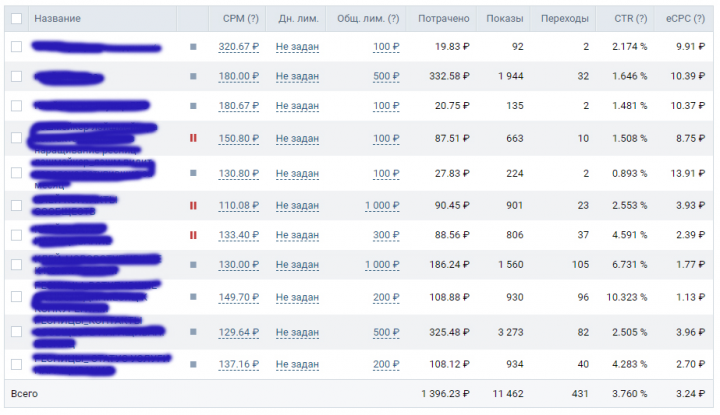This screenshot has width=720, height=415.
Task: Edit the 200 ₽ total limit in the 149.70 ₽ row
Action: click(x=386, y=297)
